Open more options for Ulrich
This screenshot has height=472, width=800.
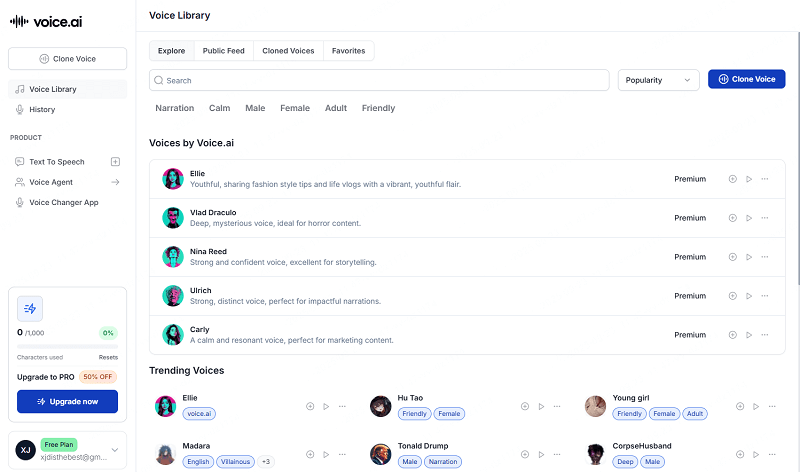point(765,296)
